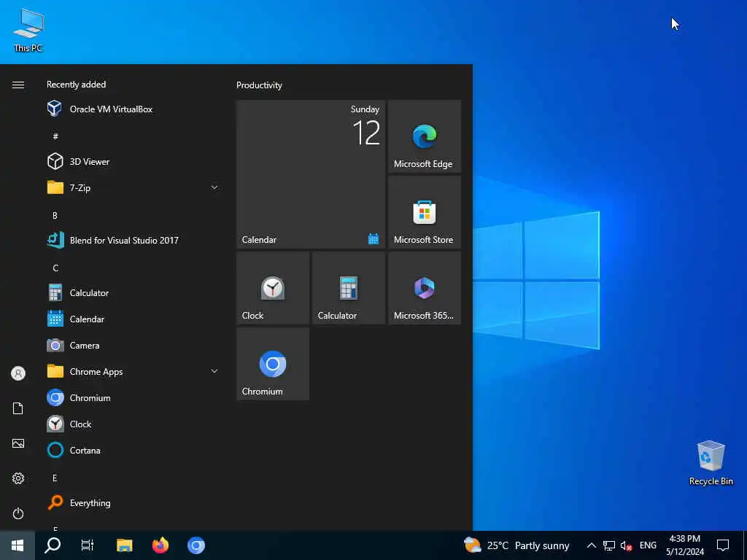
Task: Click the 'C' letter index header
Action: 55,268
